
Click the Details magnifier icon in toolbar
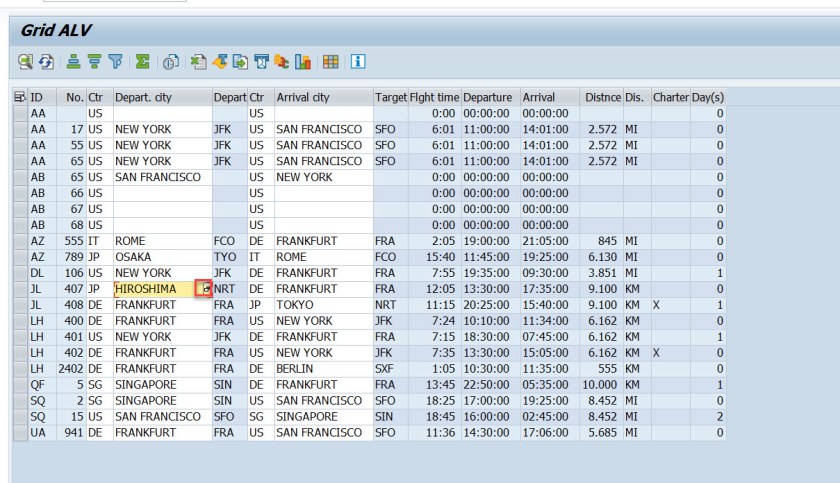point(24,62)
